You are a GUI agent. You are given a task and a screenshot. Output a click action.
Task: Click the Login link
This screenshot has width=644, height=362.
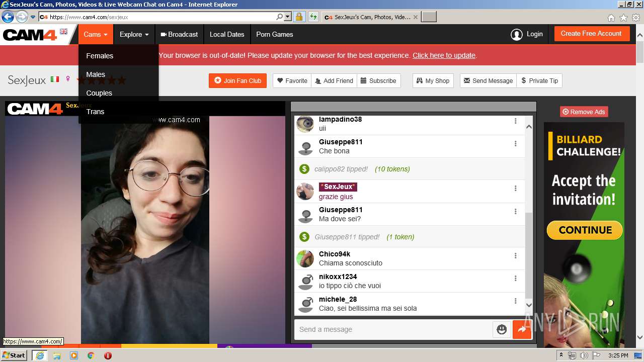pos(534,34)
